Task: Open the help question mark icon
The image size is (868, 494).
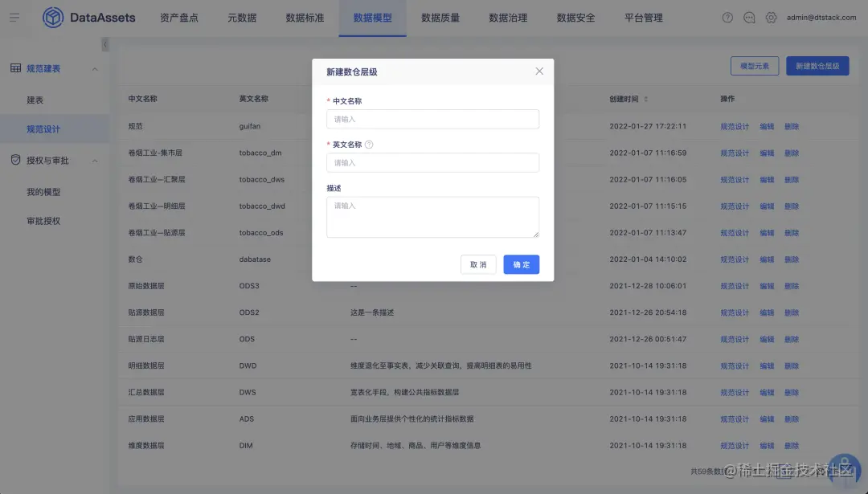Action: (x=727, y=18)
